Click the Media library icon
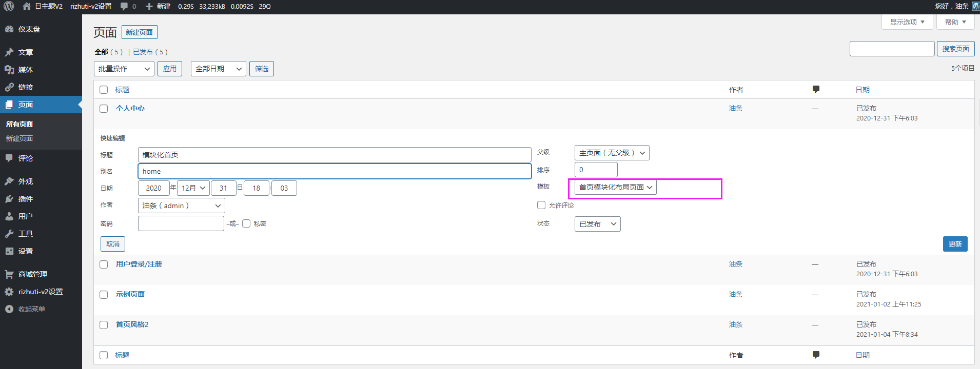This screenshot has width=980, height=369. point(9,70)
